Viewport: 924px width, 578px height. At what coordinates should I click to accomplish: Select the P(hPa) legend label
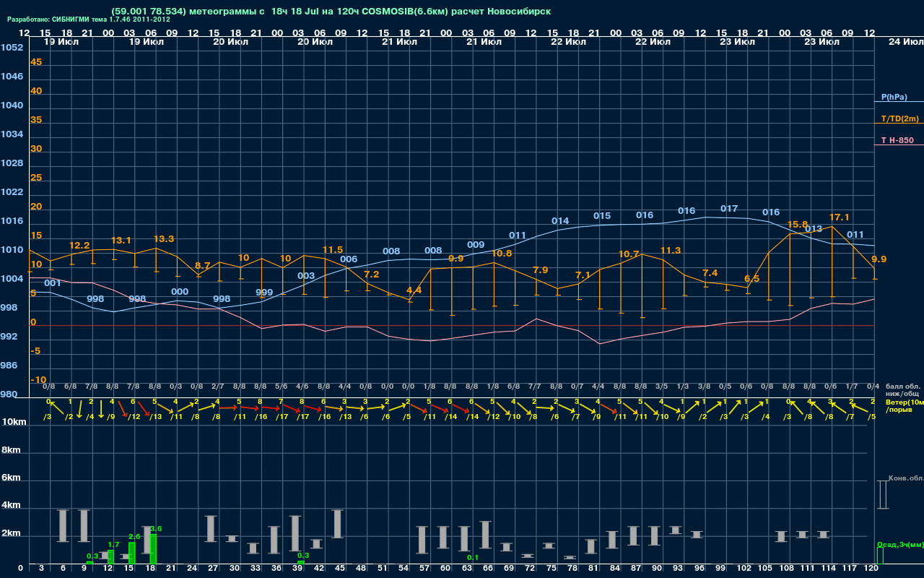[x=894, y=97]
